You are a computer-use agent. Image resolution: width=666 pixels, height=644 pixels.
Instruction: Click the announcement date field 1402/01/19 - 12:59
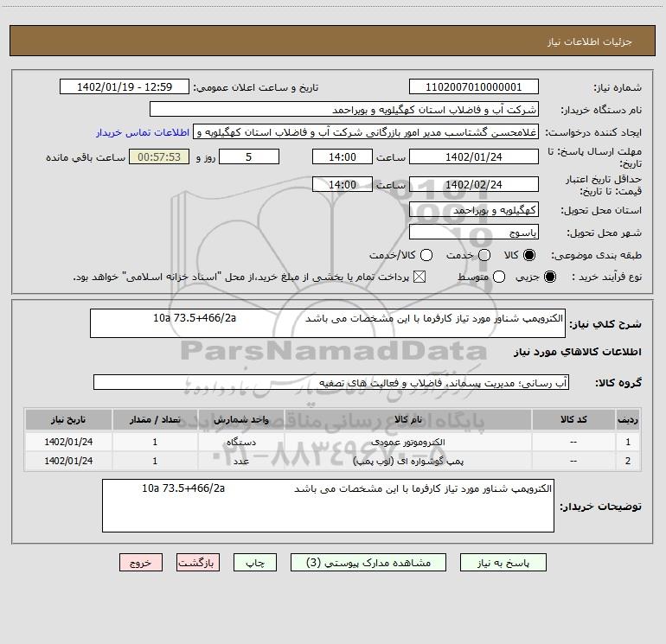pyautogui.click(x=125, y=87)
